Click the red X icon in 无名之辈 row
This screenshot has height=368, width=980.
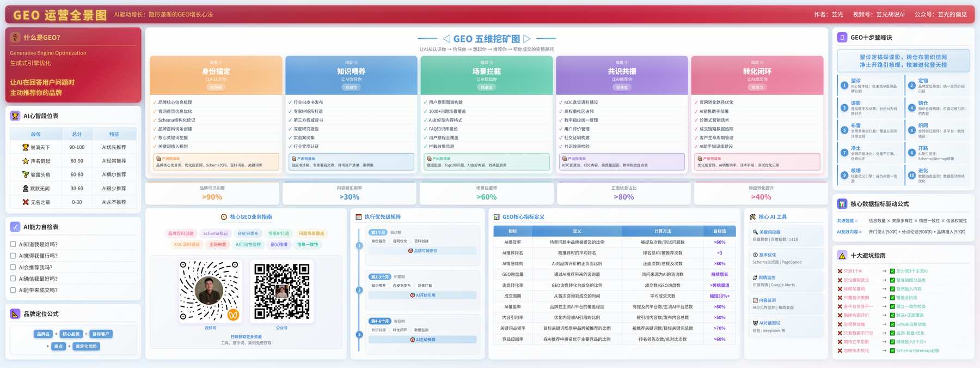26,202
